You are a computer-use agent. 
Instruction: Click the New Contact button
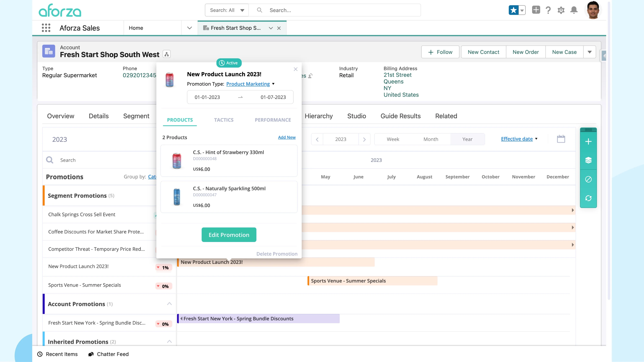coord(483,52)
